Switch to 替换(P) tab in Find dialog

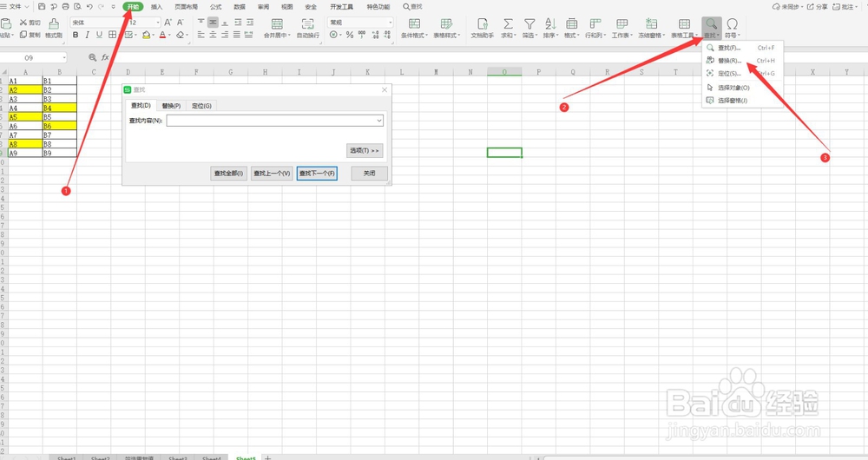[x=172, y=106]
